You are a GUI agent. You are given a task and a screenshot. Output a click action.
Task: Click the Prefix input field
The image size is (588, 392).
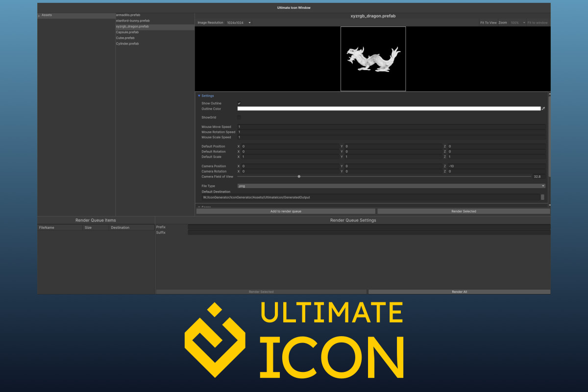(369, 227)
